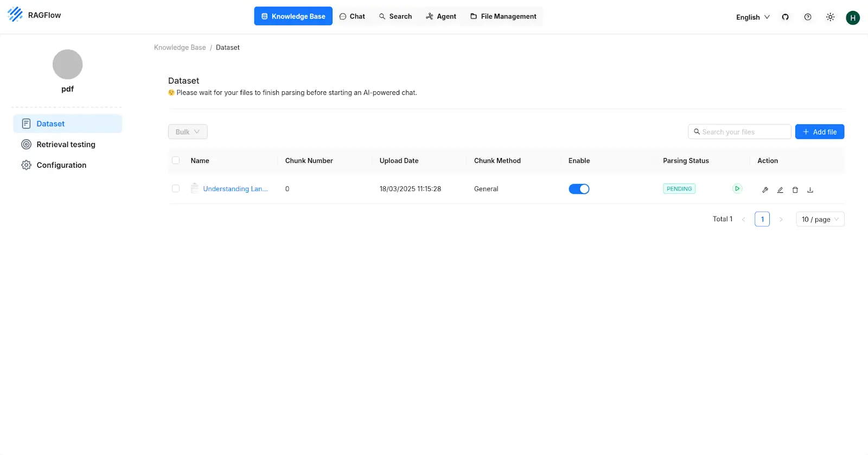Click the Upload Date column header
Screen dimensions: 868x455
click(x=399, y=161)
